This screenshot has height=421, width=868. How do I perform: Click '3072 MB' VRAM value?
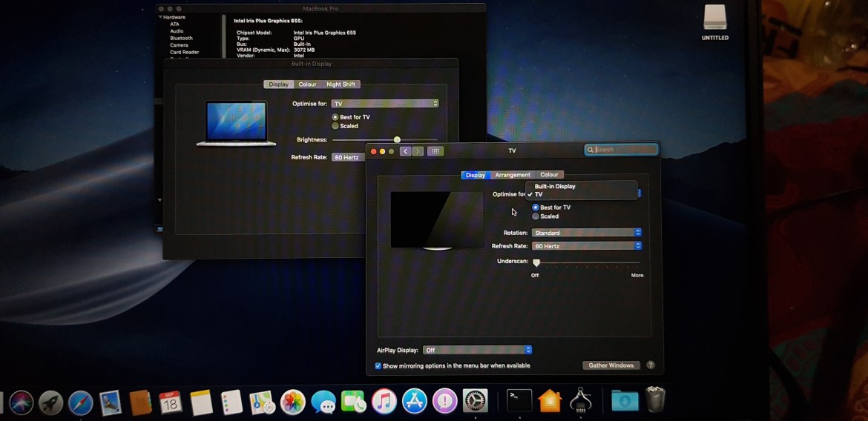(304, 50)
